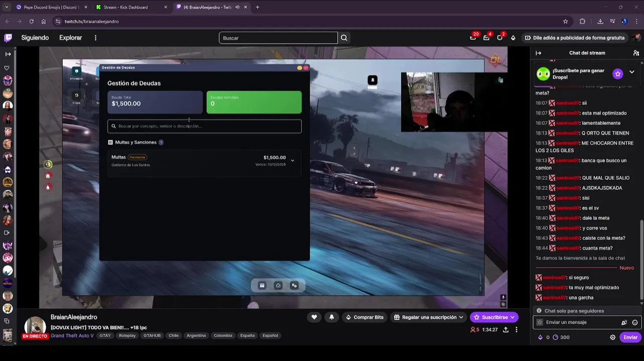The height and width of the screenshot is (361, 644).
Task: Click the GTAHUB tag
Action: tap(152, 335)
